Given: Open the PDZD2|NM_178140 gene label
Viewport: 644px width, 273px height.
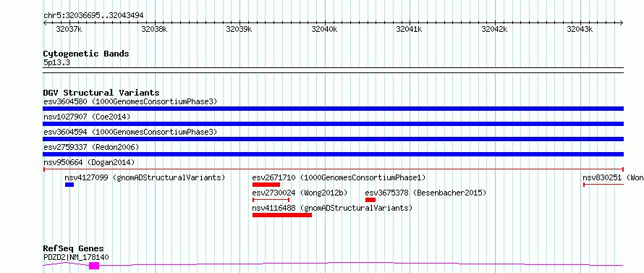Looking at the screenshot, I should point(76,257).
